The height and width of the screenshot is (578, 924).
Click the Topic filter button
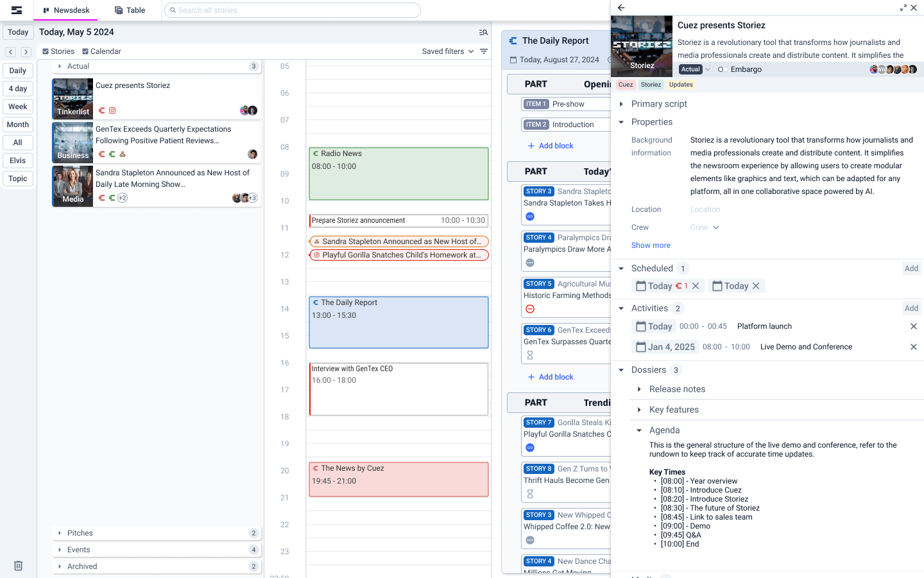point(18,179)
